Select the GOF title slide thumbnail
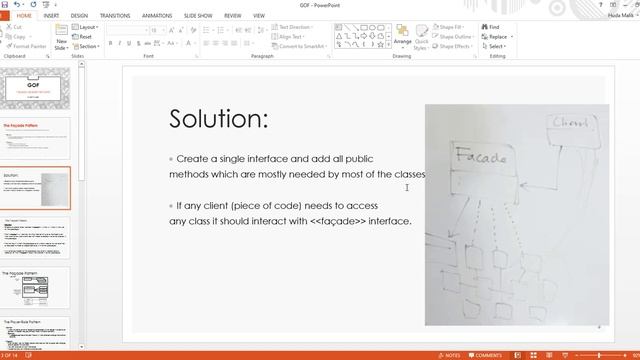 point(35,88)
